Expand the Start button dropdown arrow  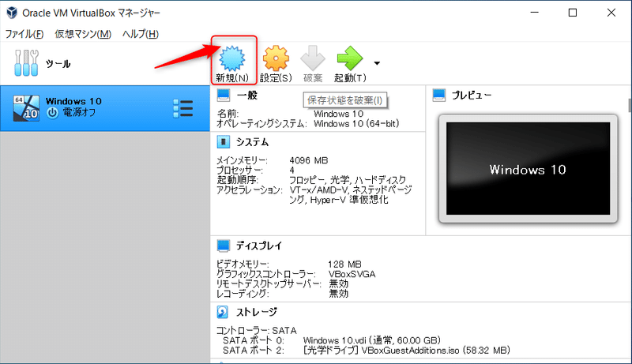377,63
